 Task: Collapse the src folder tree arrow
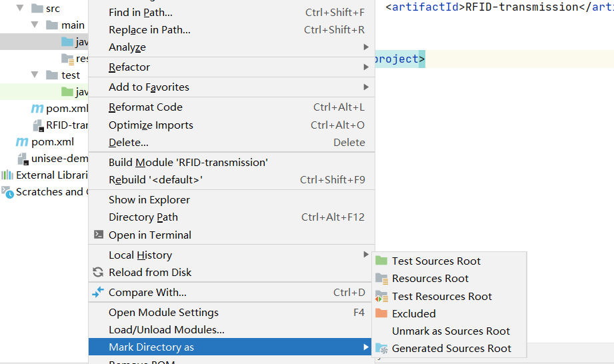pos(19,8)
